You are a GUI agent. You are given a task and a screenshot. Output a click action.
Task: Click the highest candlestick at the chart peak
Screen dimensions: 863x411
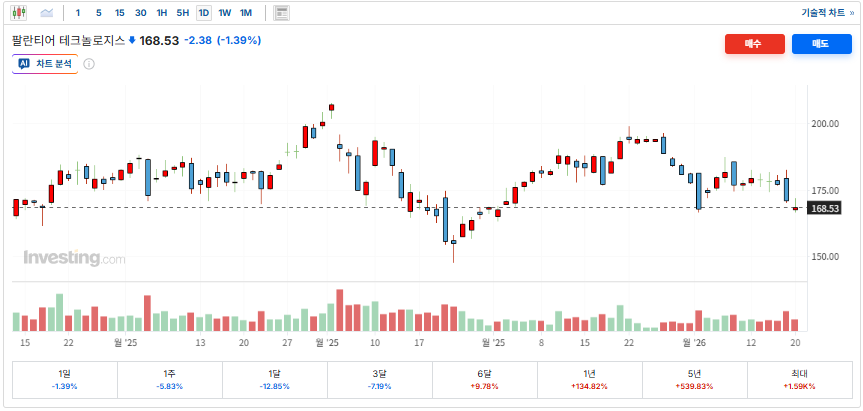coord(331,108)
